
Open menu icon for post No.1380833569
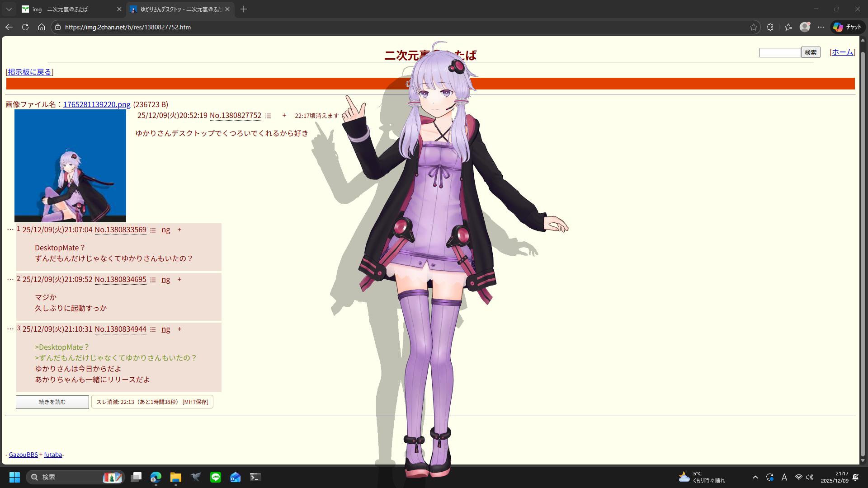coord(153,230)
